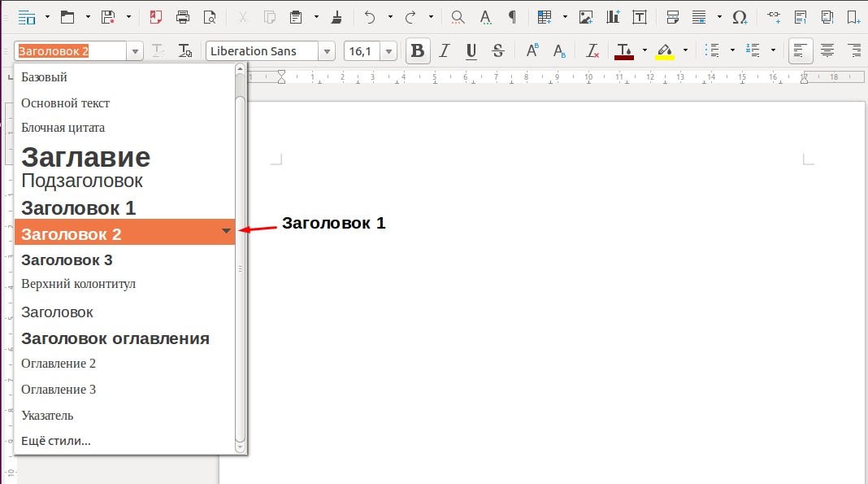Toggle Bold formatting
Image resolution: width=868 pixels, height=484 pixels.
(418, 51)
